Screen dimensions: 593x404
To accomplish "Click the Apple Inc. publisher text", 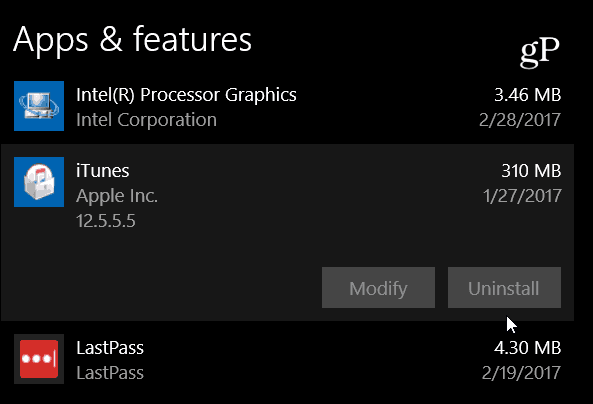I will pos(117,196).
